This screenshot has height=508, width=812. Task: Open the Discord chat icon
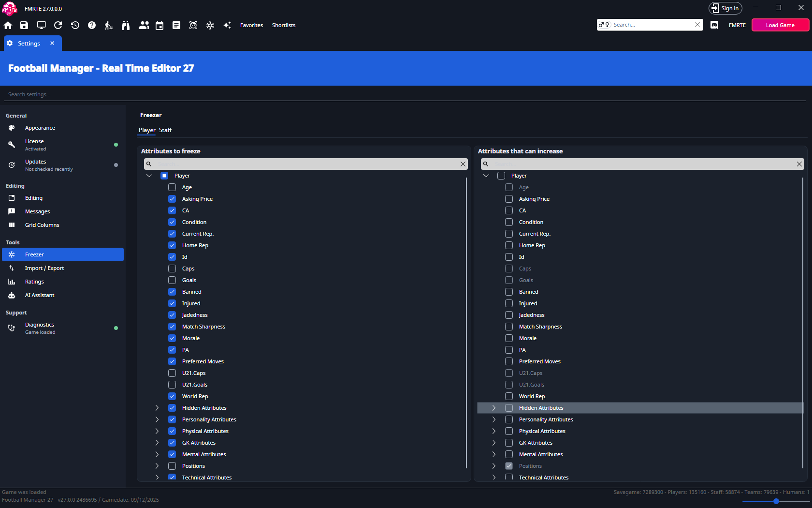click(714, 25)
